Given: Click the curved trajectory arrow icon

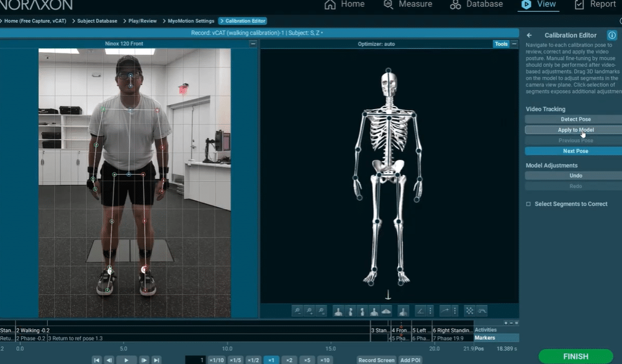Looking at the screenshot, I should tap(445, 311).
